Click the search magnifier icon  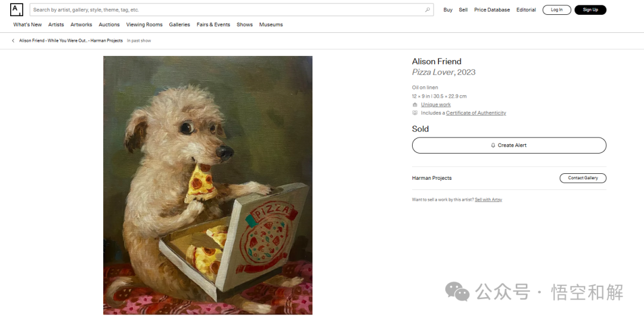pos(428,10)
